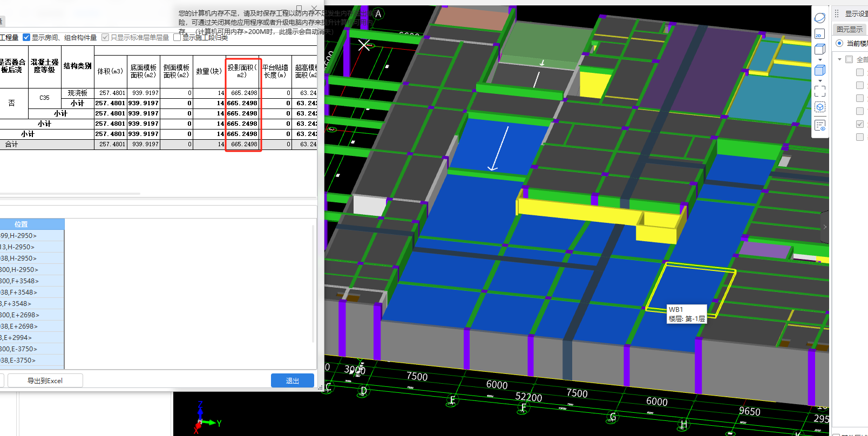Switch to 2D view mode
This screenshot has width=868, height=436.
819,34
